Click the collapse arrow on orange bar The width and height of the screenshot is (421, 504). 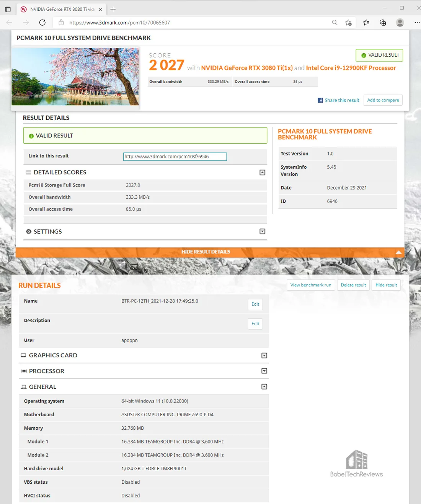[x=398, y=252]
